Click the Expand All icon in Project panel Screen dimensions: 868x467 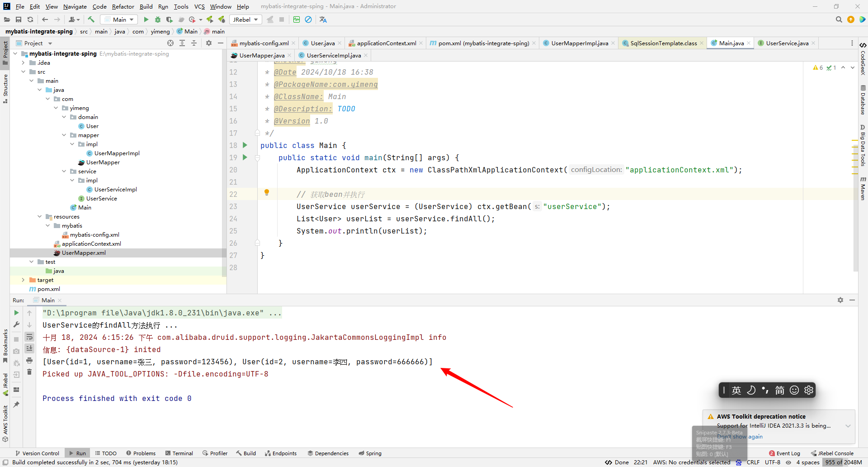pos(182,43)
